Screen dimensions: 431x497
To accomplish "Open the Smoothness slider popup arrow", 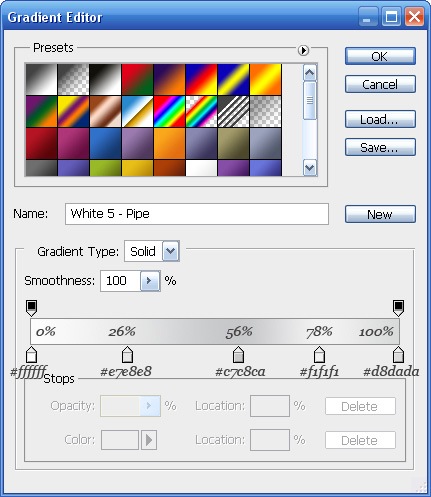I will click(150, 281).
